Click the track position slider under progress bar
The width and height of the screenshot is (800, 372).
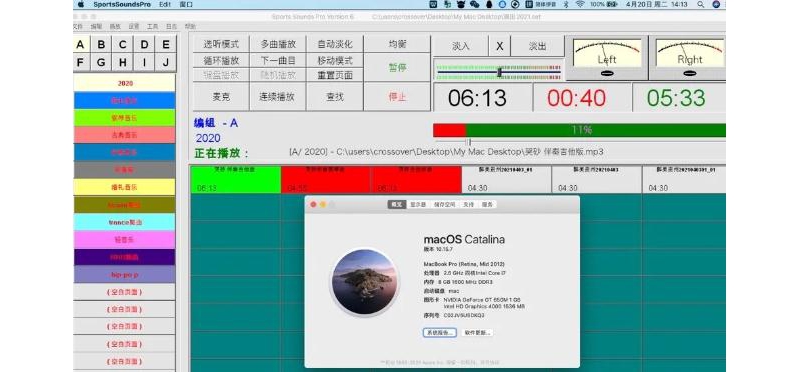[469, 141]
